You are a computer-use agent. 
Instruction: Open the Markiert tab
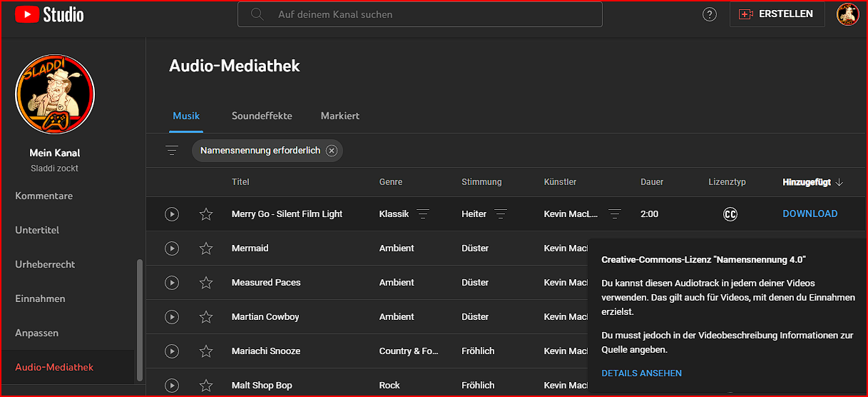339,116
